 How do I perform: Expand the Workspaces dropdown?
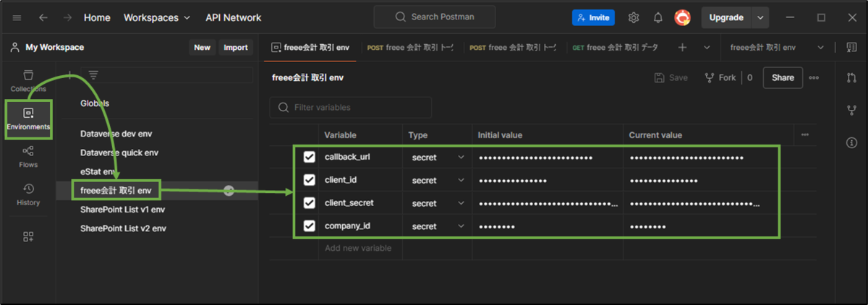157,17
